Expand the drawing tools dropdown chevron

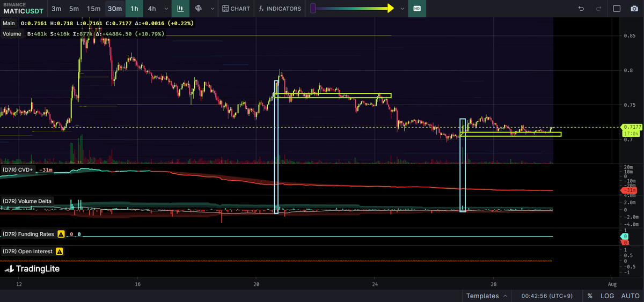coord(213,9)
